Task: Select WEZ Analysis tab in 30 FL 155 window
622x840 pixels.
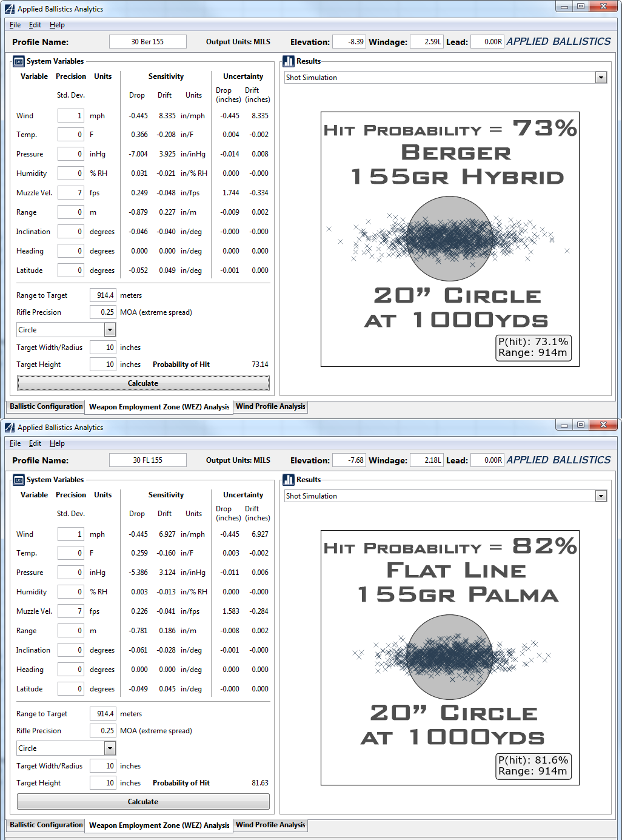Action: pyautogui.click(x=159, y=825)
